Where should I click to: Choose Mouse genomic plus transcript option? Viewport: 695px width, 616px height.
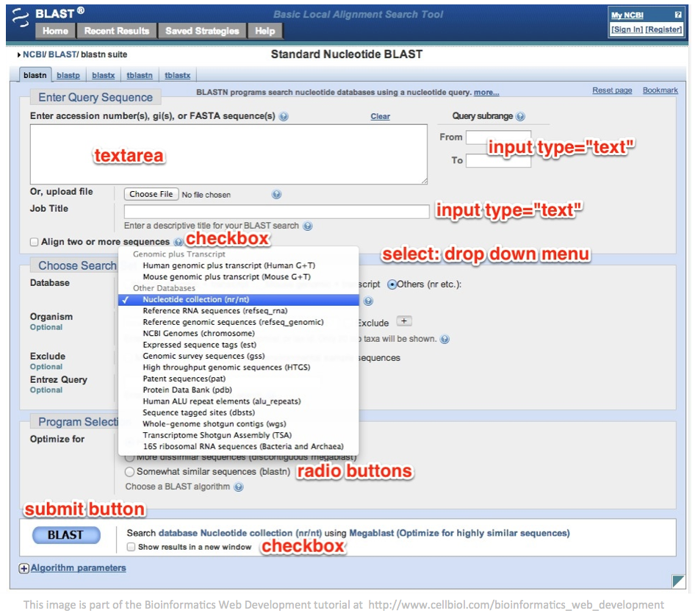(x=239, y=277)
